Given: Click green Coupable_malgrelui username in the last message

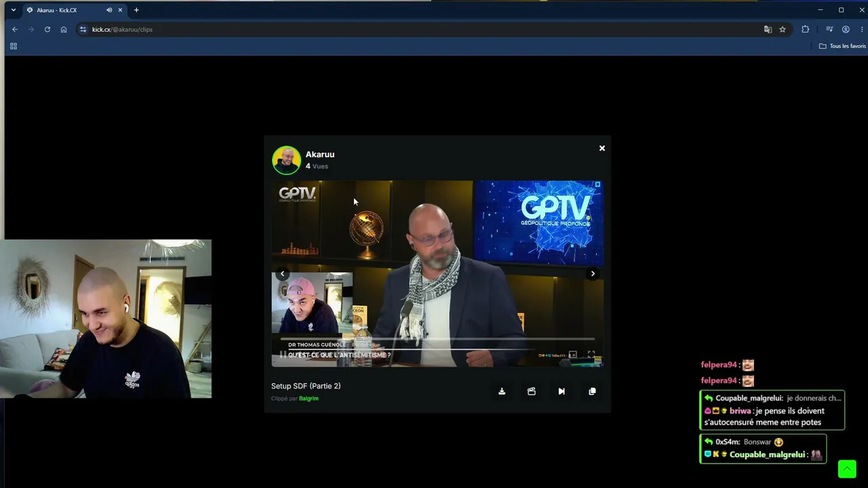Looking at the screenshot, I should (767, 455).
